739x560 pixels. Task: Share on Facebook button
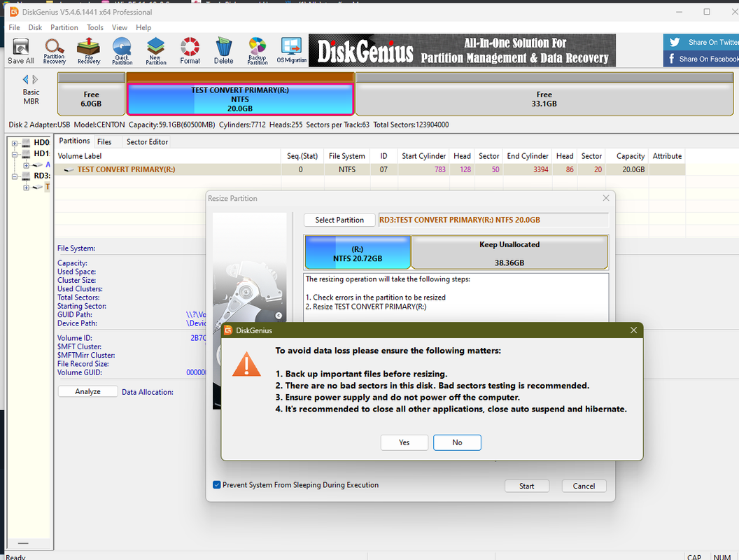[701, 59]
